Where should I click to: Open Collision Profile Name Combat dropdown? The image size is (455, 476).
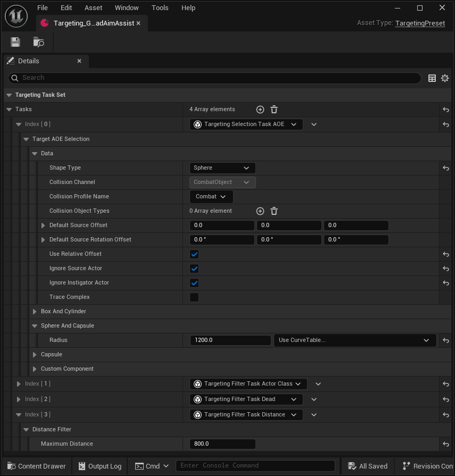pyautogui.click(x=211, y=197)
